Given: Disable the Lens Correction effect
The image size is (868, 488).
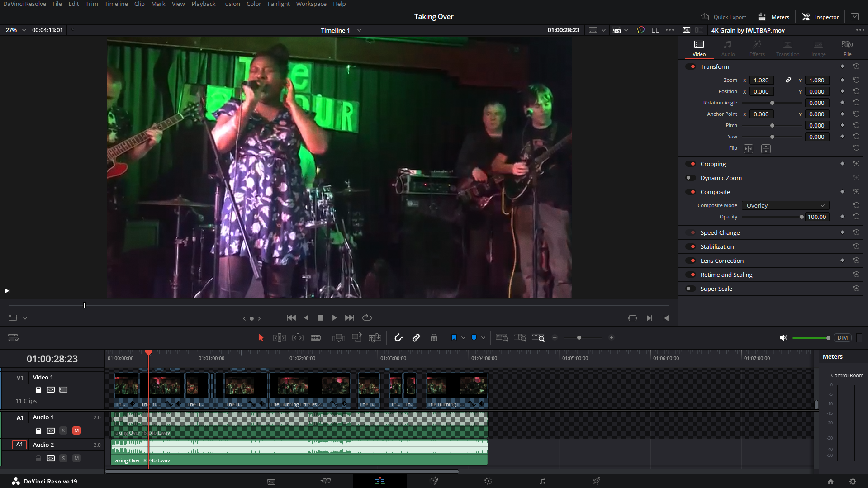Looking at the screenshot, I should point(692,260).
